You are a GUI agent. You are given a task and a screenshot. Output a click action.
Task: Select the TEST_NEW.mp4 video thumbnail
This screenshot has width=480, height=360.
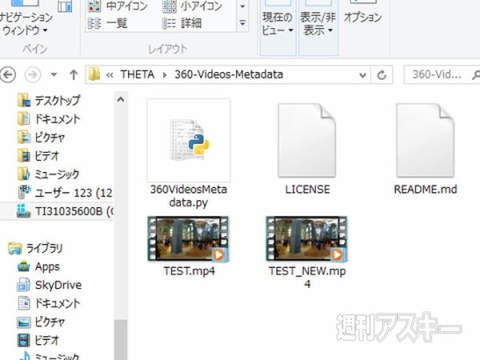click(x=307, y=239)
